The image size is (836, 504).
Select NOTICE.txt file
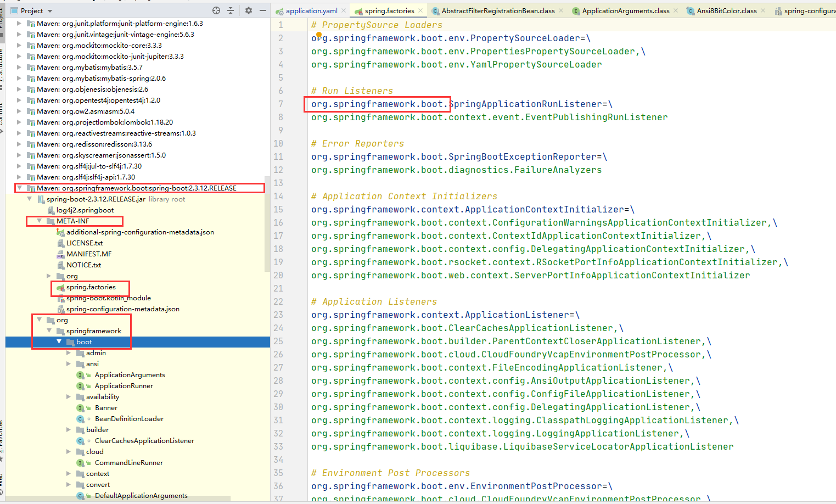tap(83, 265)
